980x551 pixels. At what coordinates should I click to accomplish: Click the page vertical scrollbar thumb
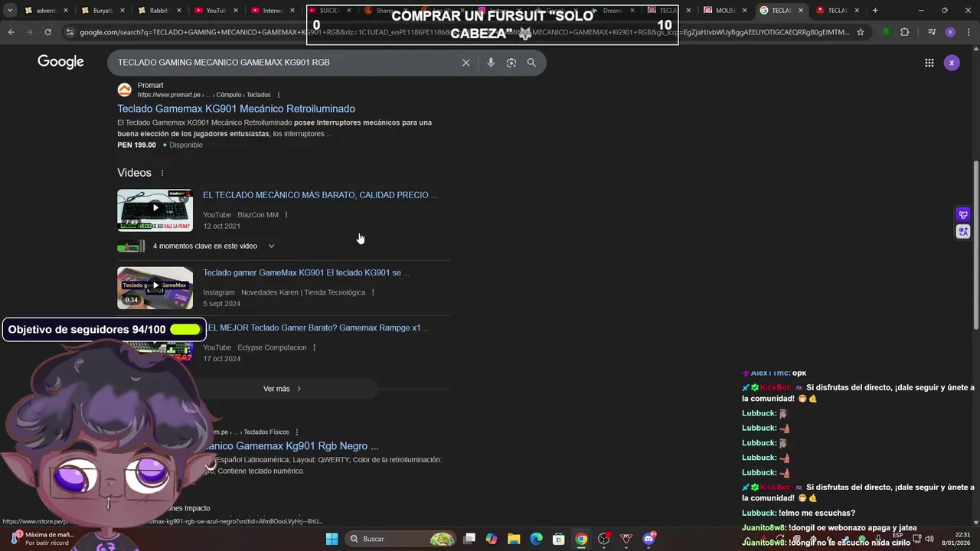975,245
